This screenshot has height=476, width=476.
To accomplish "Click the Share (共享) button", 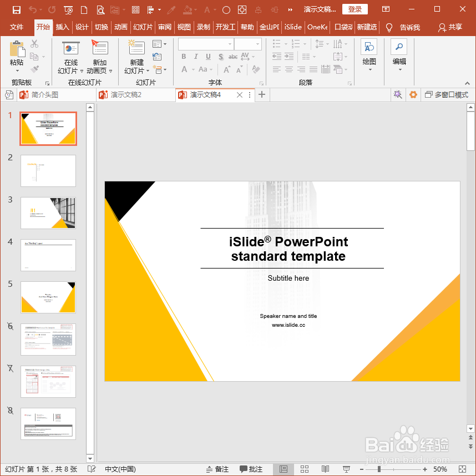I will (450, 27).
